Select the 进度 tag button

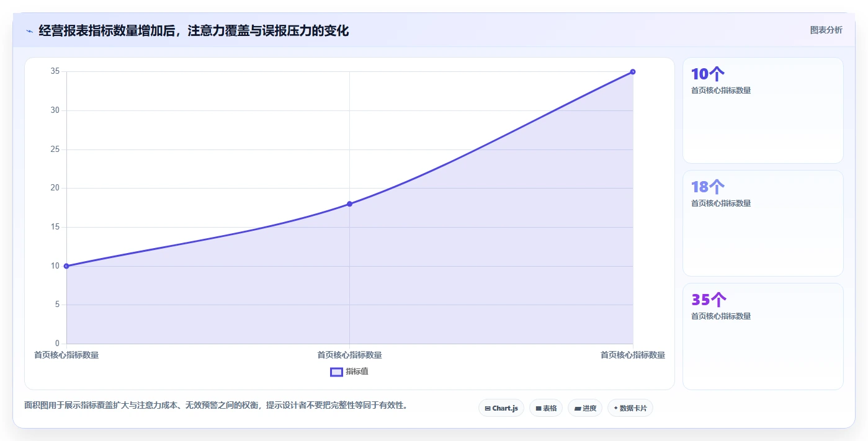coord(585,408)
